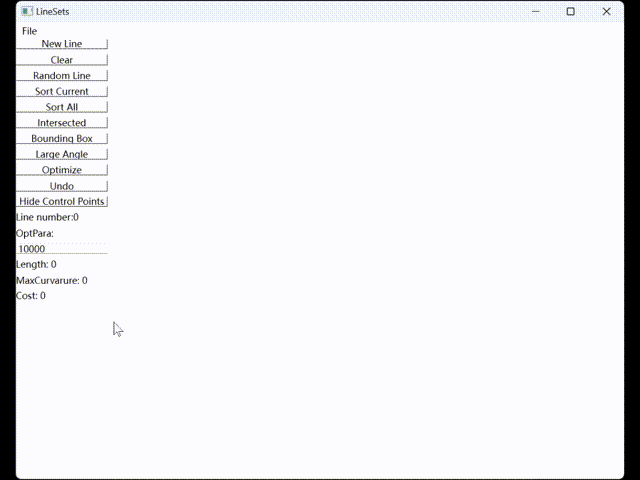Click the Intersected button
Screen dimensions: 640x480
tap(62, 122)
